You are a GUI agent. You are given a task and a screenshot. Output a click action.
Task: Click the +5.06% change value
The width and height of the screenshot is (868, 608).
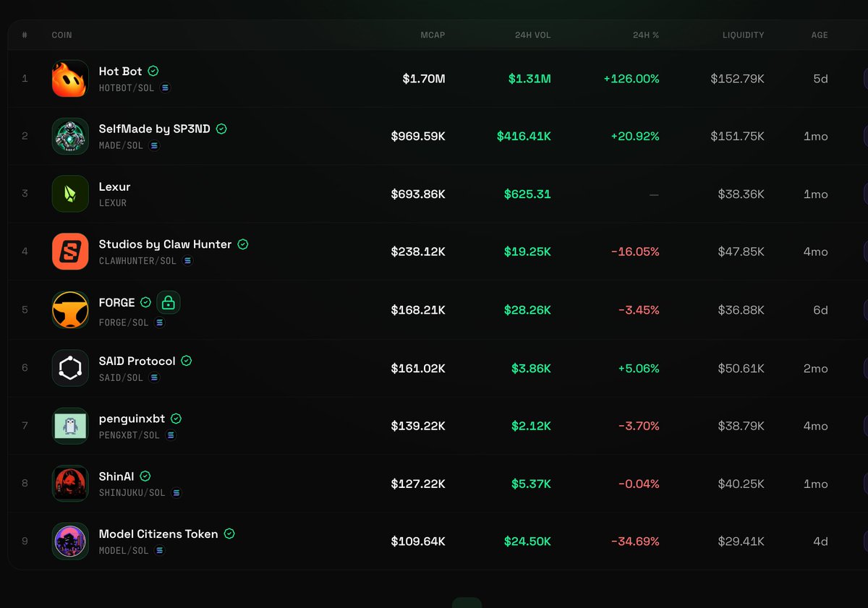click(639, 368)
